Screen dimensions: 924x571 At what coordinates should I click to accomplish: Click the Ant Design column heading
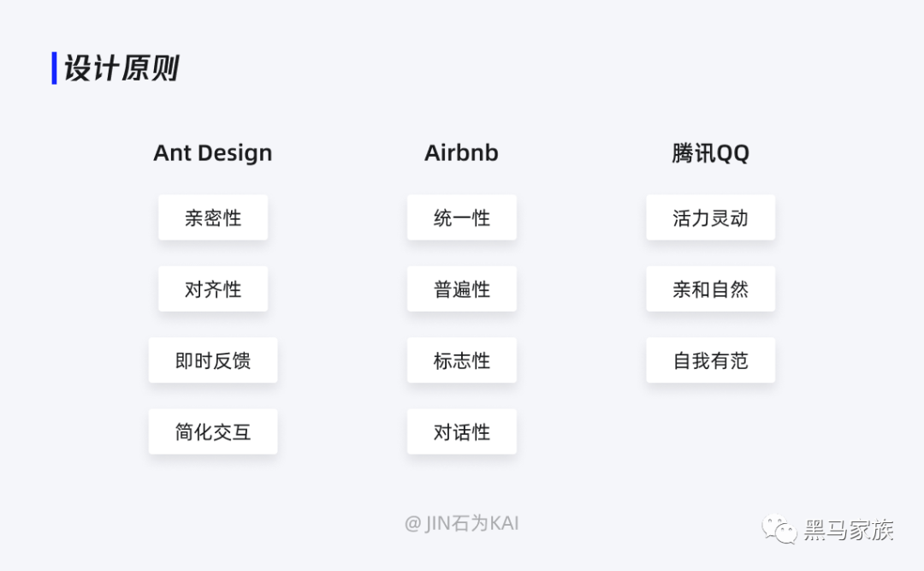click(x=213, y=152)
